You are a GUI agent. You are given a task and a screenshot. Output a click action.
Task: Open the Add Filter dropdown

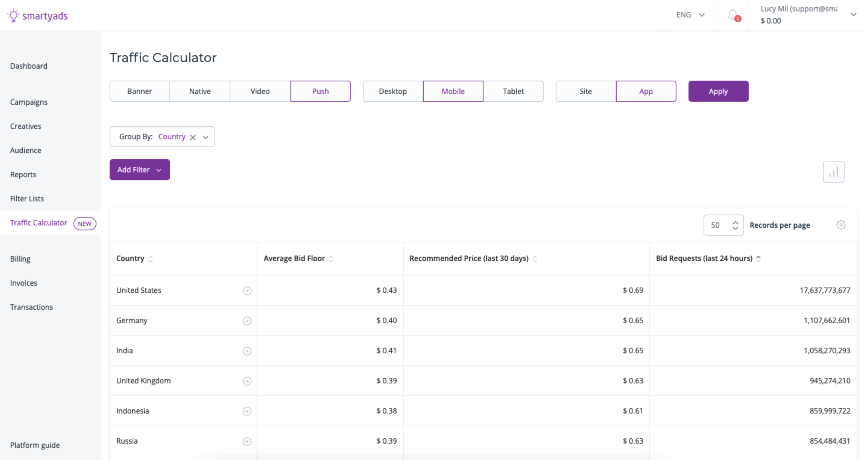[139, 170]
